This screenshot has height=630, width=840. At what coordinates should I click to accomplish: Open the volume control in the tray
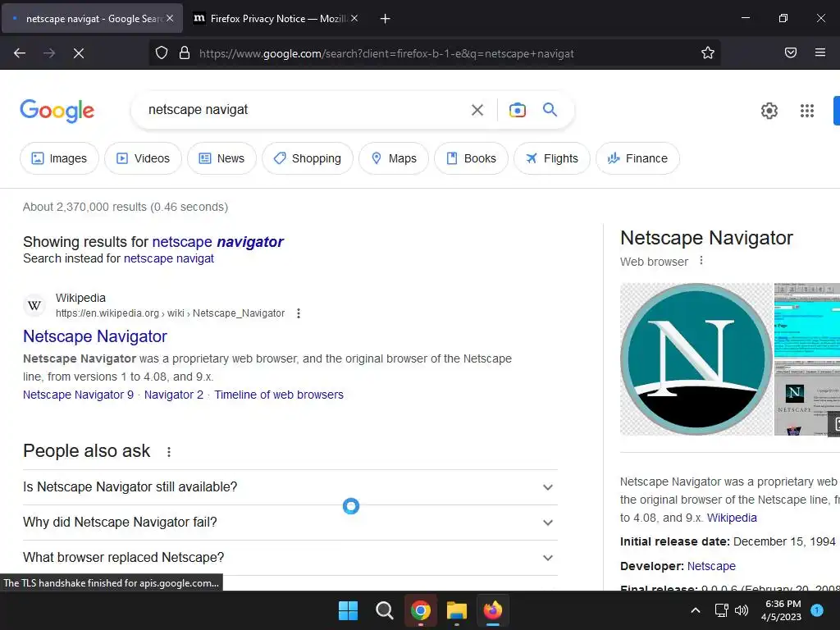click(x=742, y=610)
